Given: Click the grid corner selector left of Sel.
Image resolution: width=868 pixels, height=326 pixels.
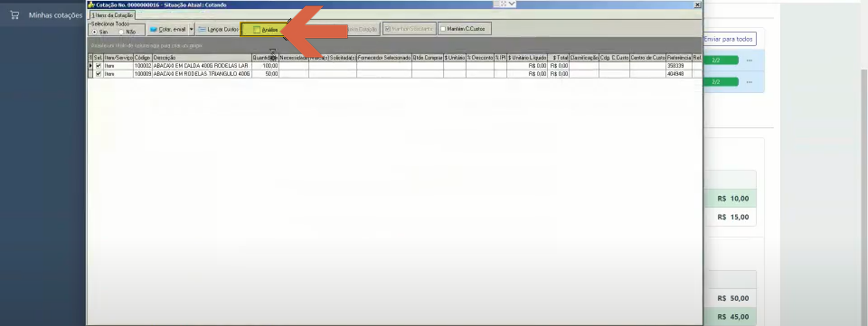Looking at the screenshot, I should tap(90, 58).
